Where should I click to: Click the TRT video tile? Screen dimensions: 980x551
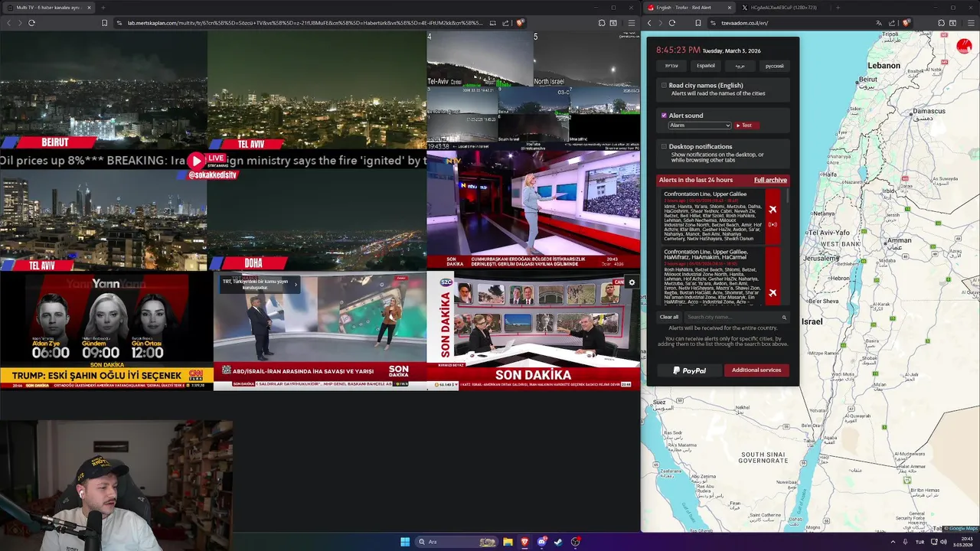pyautogui.click(x=320, y=331)
